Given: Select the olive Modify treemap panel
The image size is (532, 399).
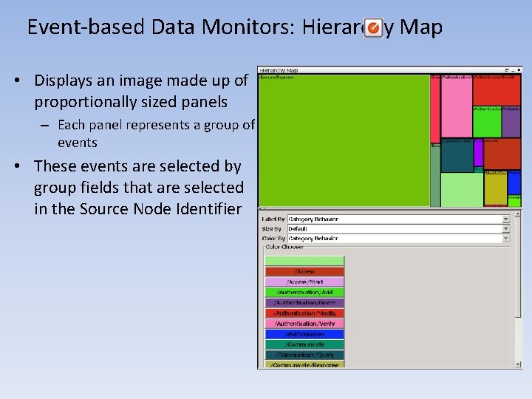Looking at the screenshot, I should click(x=495, y=188).
